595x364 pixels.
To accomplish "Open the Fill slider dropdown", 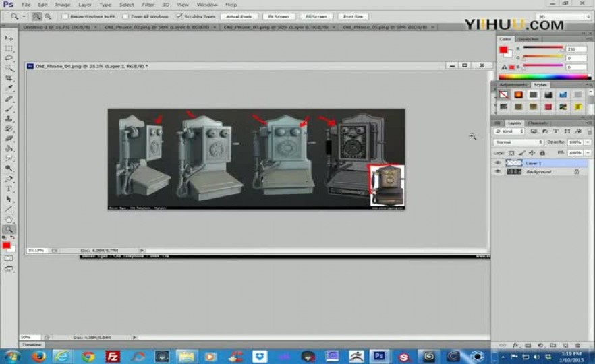I will click(588, 152).
